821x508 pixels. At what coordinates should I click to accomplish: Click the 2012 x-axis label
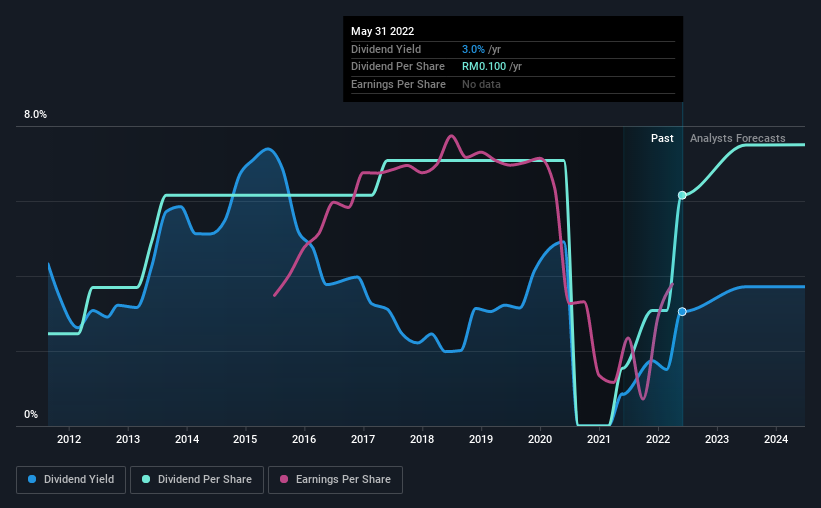69,439
